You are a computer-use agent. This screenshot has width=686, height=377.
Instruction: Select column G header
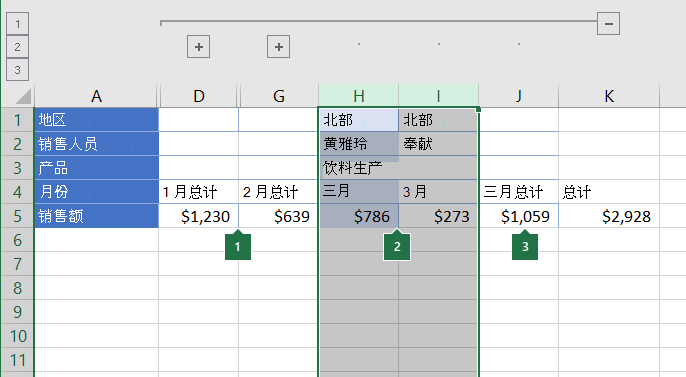(279, 96)
